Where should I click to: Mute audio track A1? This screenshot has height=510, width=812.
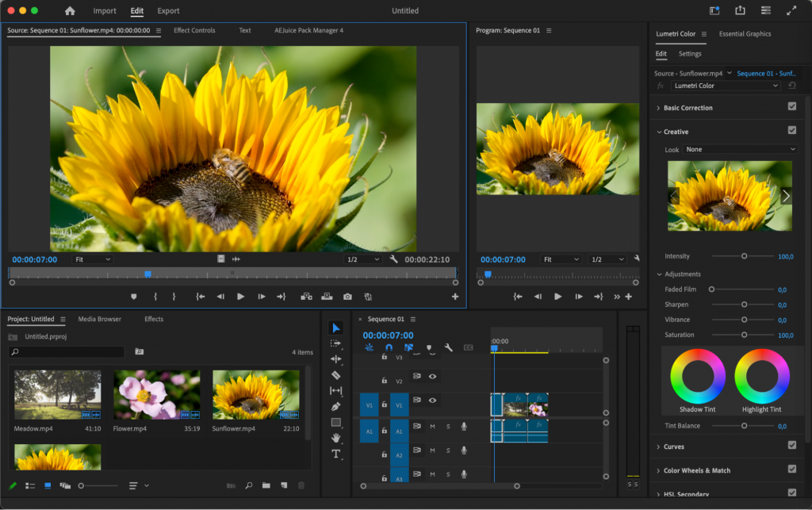click(433, 427)
